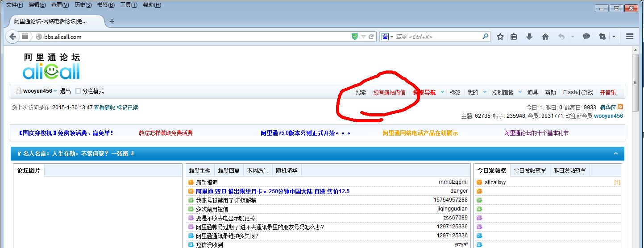Image resolution: width=644 pixels, height=248 pixels.
Task: Click the chat bubble toolbar icon
Action: (586, 37)
